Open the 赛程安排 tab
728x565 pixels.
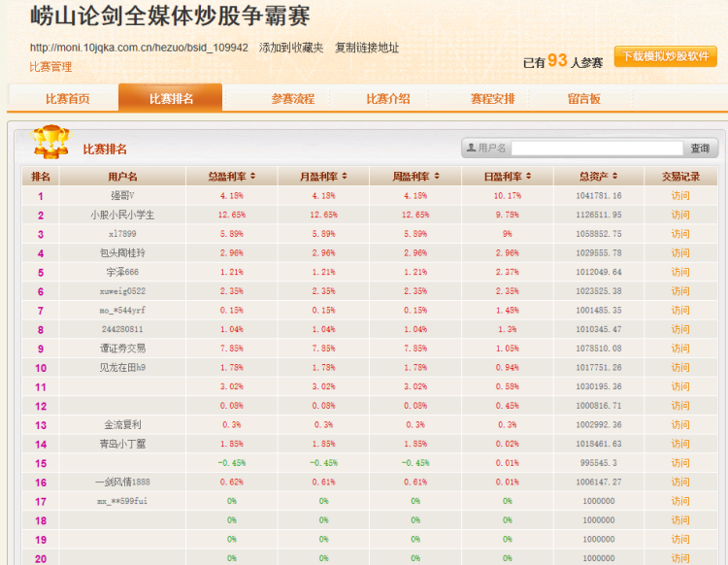[492, 99]
